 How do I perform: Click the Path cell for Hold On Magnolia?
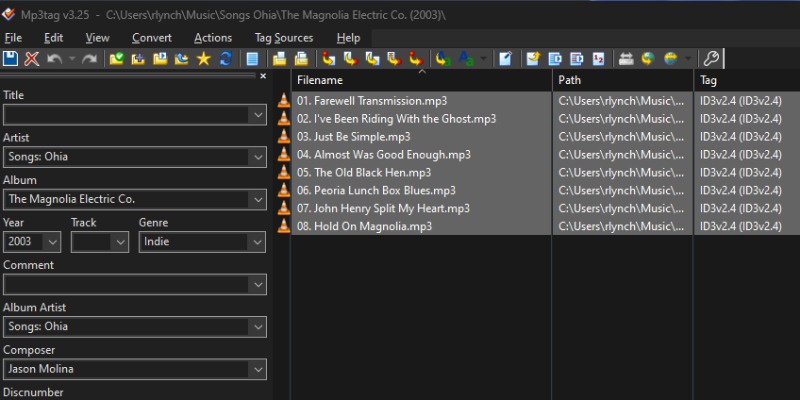click(623, 226)
